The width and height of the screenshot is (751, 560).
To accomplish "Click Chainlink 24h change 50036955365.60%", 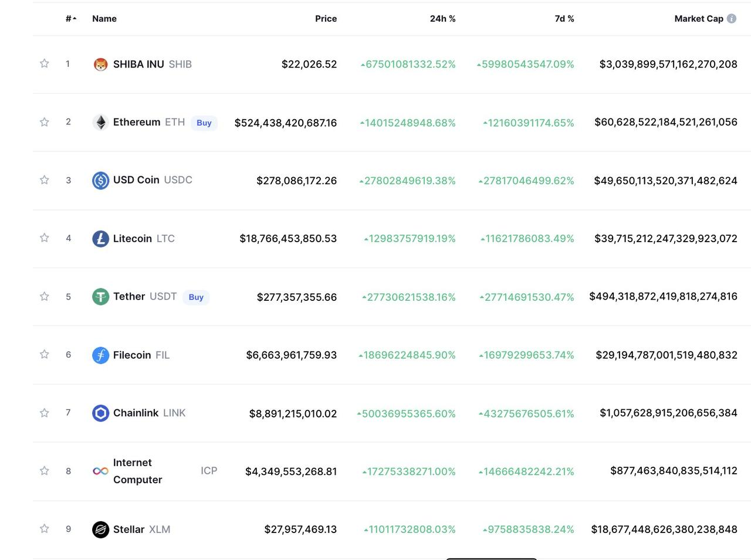I will (x=407, y=413).
